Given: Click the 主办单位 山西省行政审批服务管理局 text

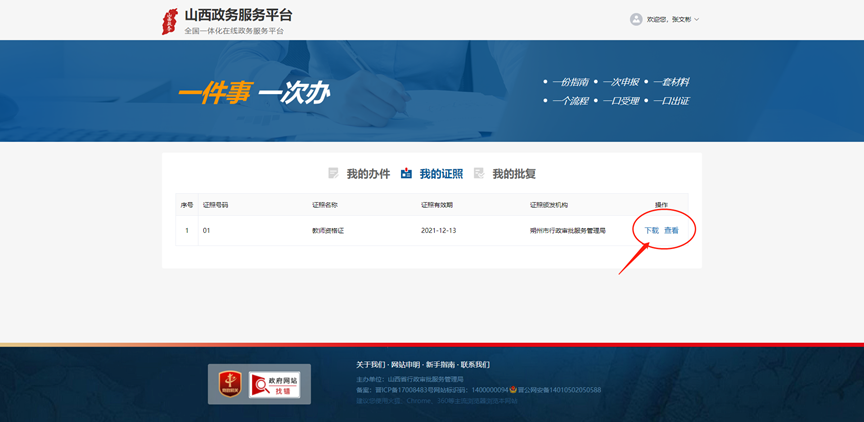Looking at the screenshot, I should (x=410, y=379).
